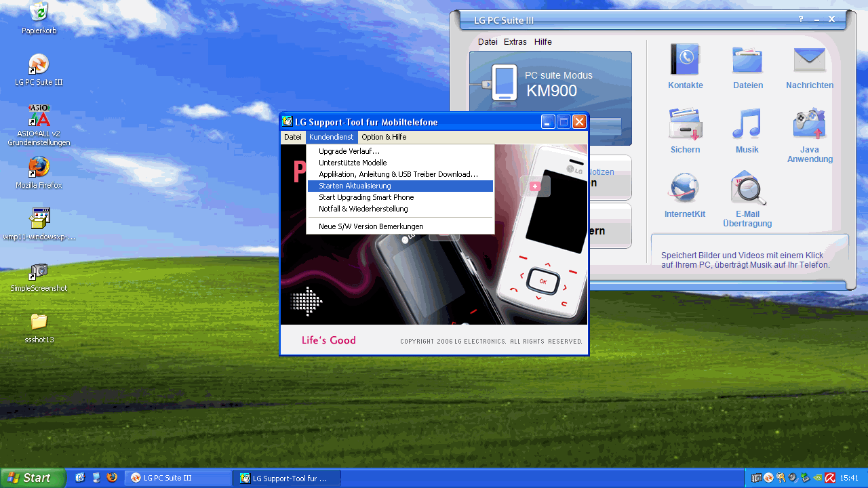Select Starten Aktualisierung menu entry
This screenshot has height=488, width=868.
[400, 186]
